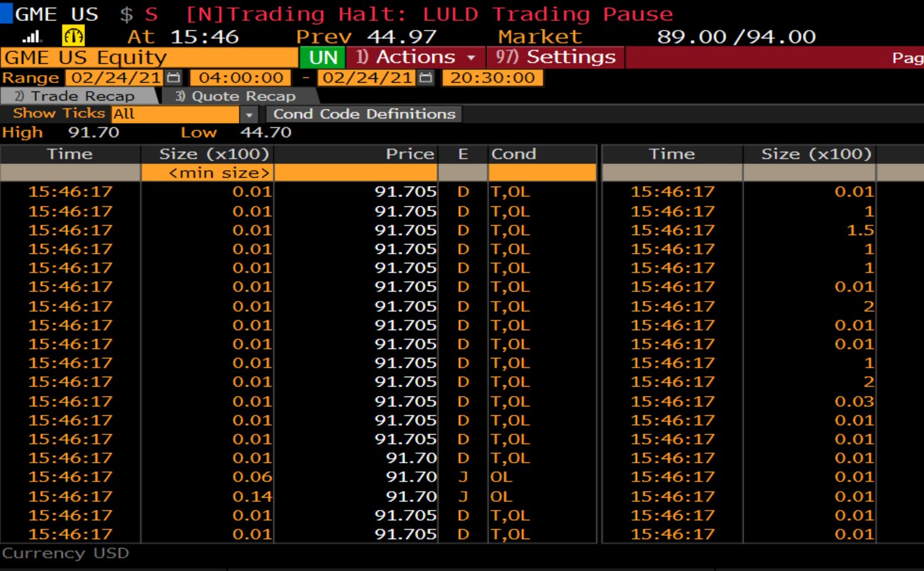Click the green UN exchange button

click(x=323, y=58)
